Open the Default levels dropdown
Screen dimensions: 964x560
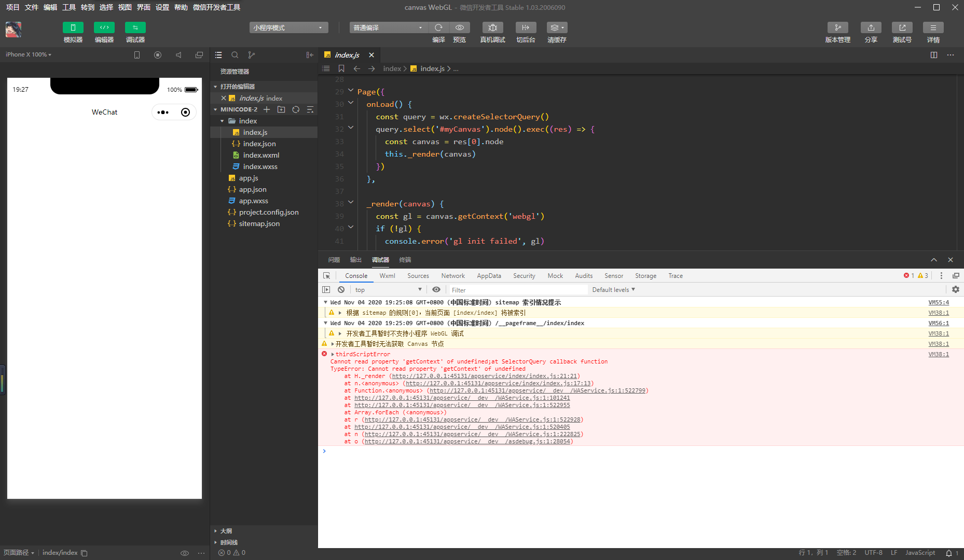[x=614, y=290]
